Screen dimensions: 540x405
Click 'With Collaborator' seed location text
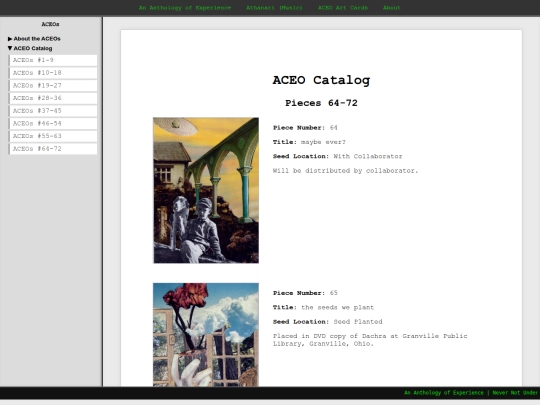click(368, 156)
